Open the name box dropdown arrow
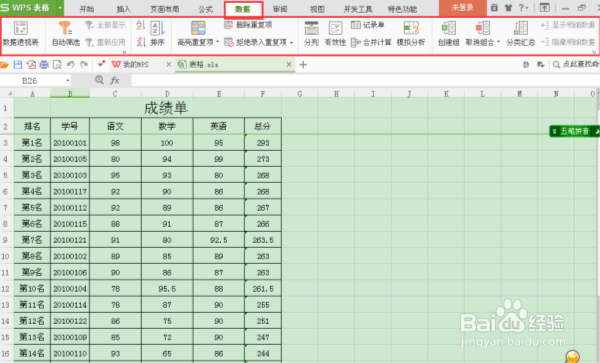 [68, 81]
